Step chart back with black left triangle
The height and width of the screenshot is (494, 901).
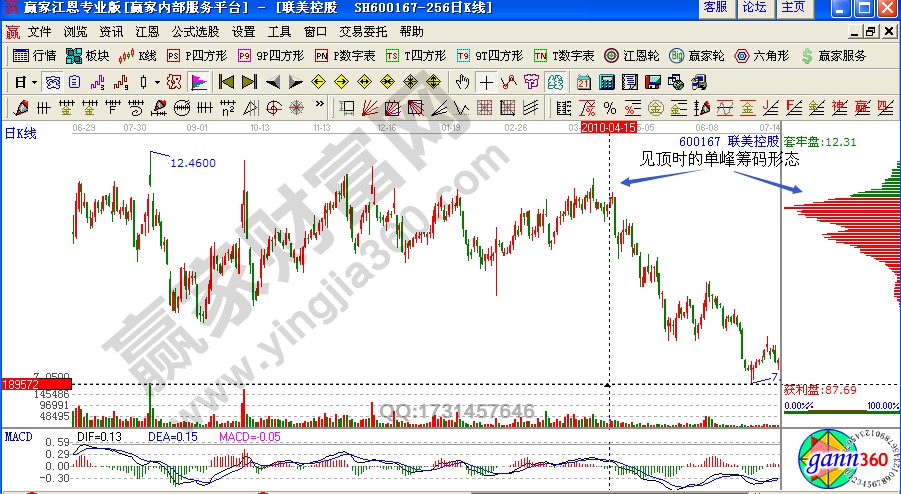coord(273,83)
